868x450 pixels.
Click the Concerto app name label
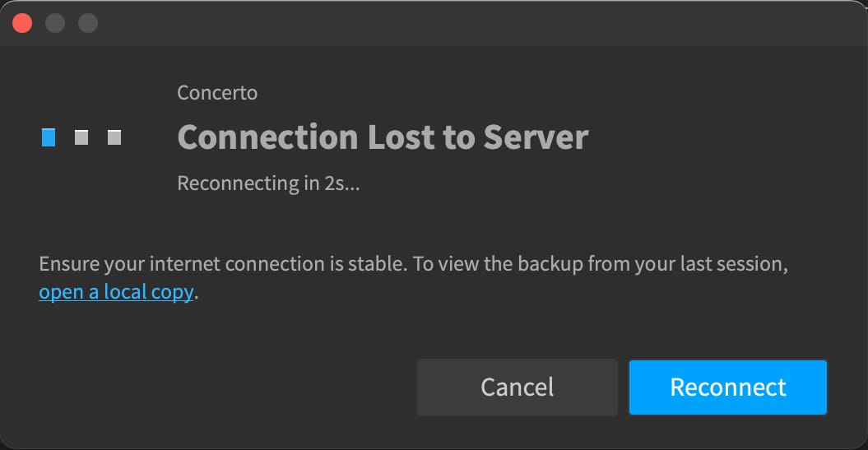pos(217,92)
